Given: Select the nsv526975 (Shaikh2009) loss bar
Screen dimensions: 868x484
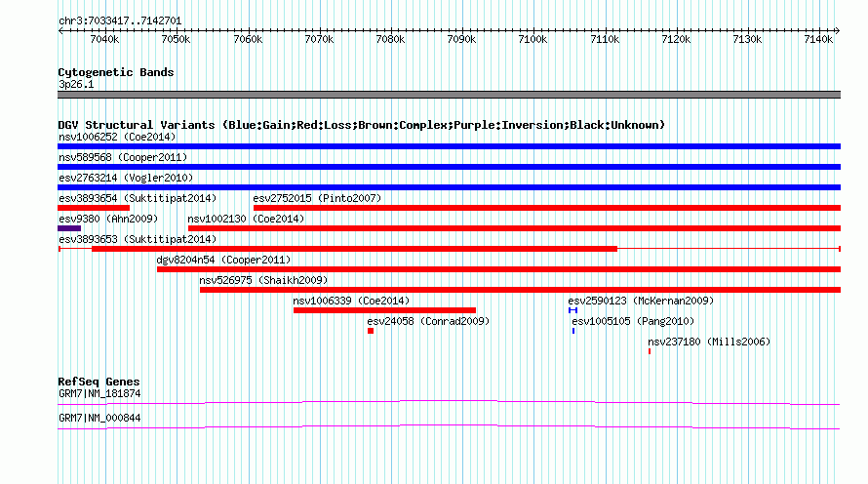Looking at the screenshot, I should (521, 290).
